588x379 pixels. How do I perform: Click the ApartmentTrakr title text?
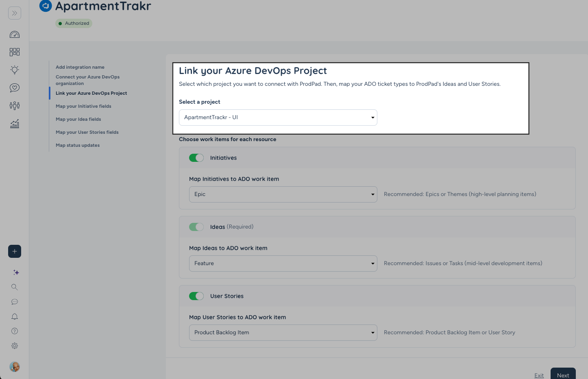point(103,6)
